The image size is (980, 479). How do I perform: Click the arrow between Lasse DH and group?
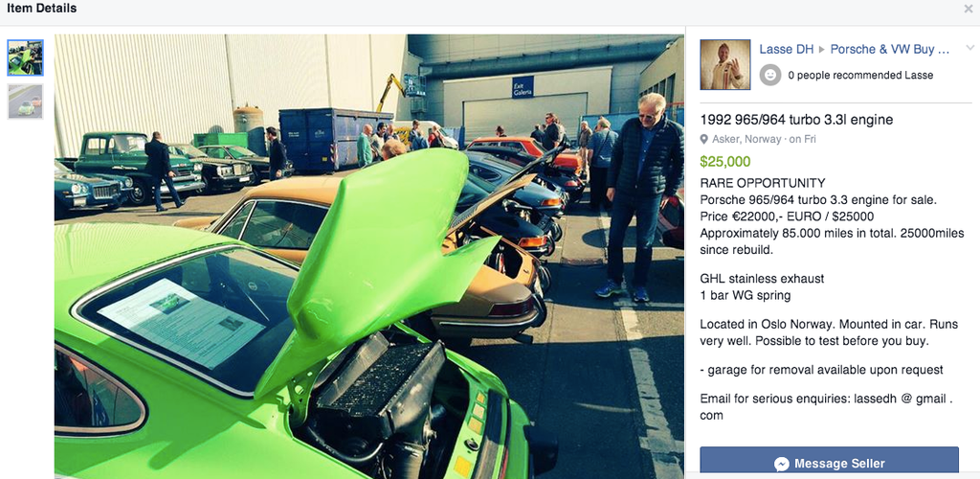click(x=822, y=50)
